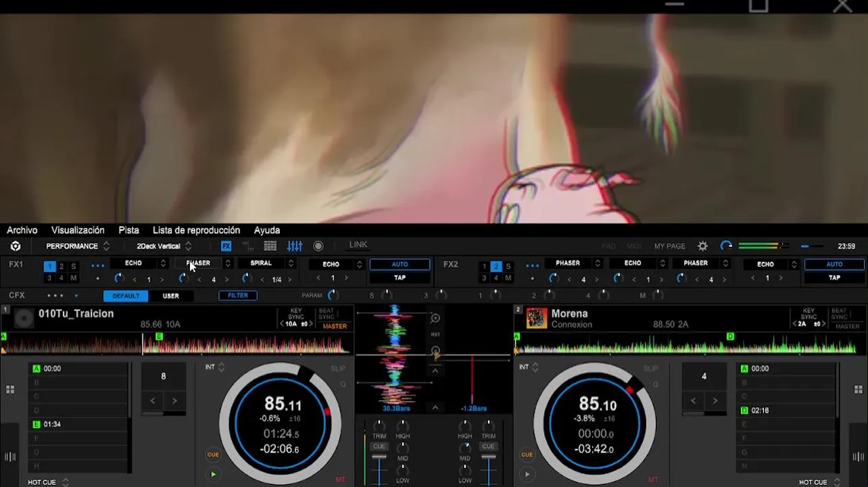
Task: Assign FX2 to channel 1
Action: [484, 266]
